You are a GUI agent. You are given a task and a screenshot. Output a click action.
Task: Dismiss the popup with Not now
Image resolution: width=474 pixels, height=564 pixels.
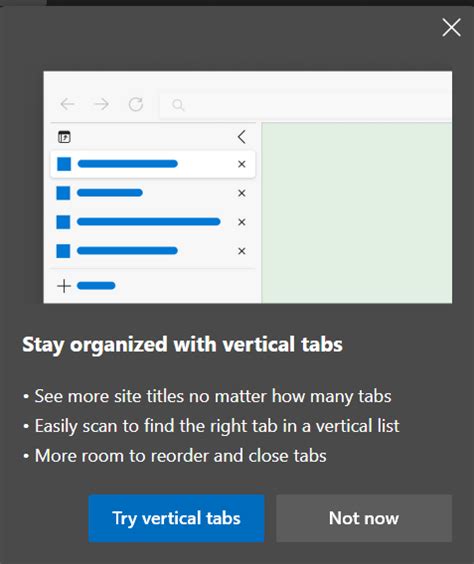pyautogui.click(x=364, y=518)
